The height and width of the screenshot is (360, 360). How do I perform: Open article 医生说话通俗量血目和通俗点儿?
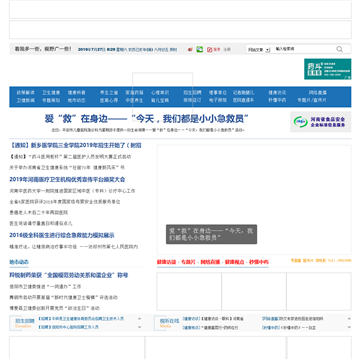coord(41,223)
